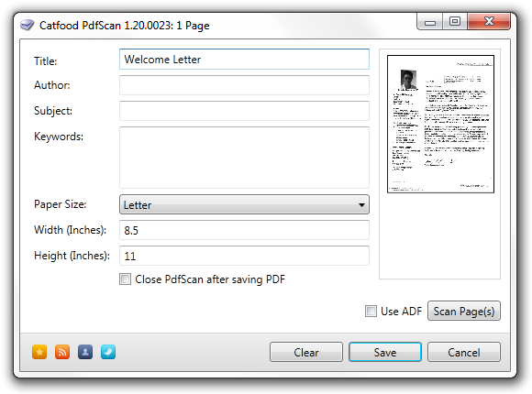Open the Paper Size dropdown
Viewport: 532px width, 394px height.
point(244,204)
